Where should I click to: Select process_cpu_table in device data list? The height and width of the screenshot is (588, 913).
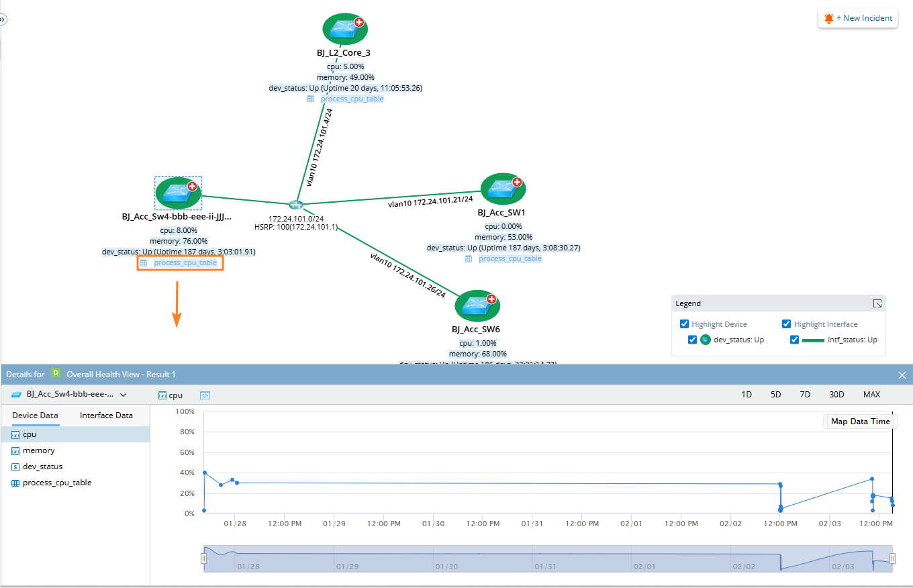tap(75, 483)
